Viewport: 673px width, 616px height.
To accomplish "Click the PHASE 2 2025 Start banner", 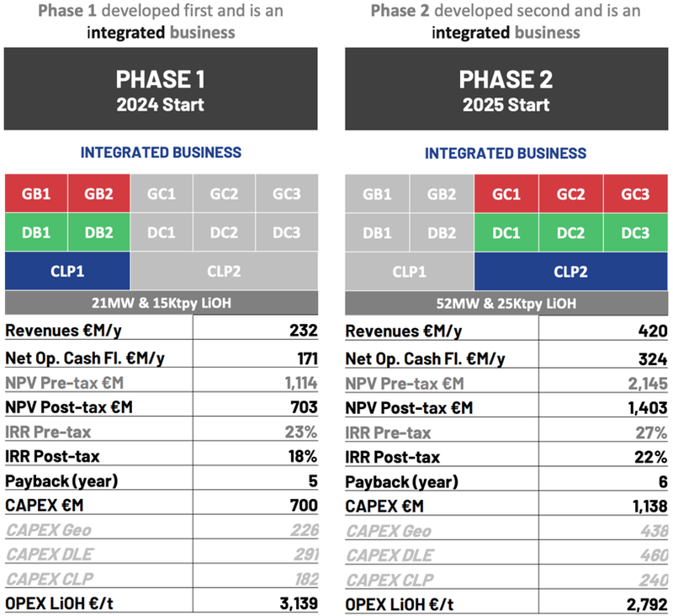I will (506, 89).
